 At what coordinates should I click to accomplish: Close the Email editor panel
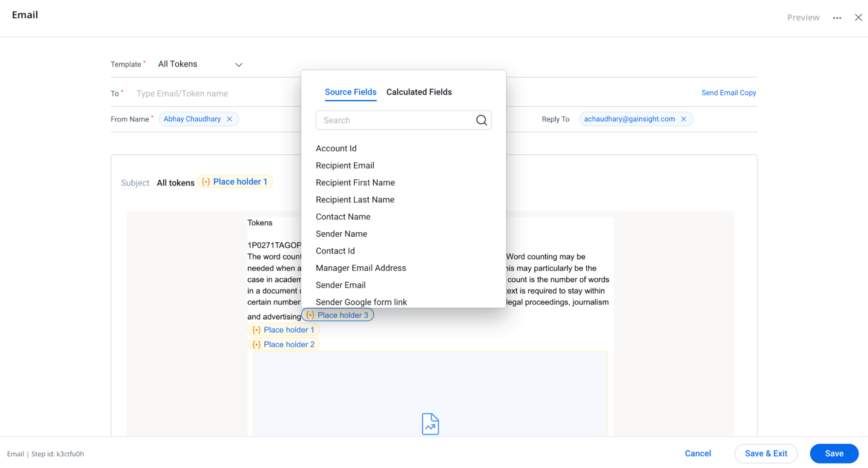pyautogui.click(x=858, y=18)
